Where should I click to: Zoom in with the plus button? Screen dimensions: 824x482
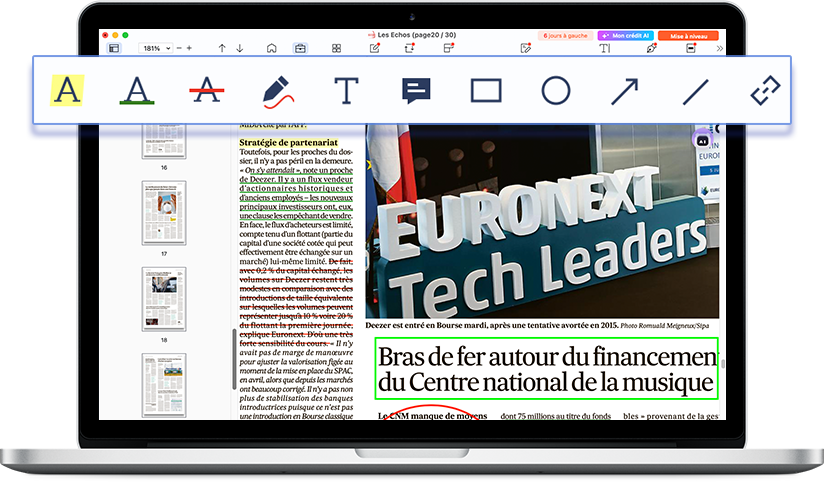coord(189,48)
